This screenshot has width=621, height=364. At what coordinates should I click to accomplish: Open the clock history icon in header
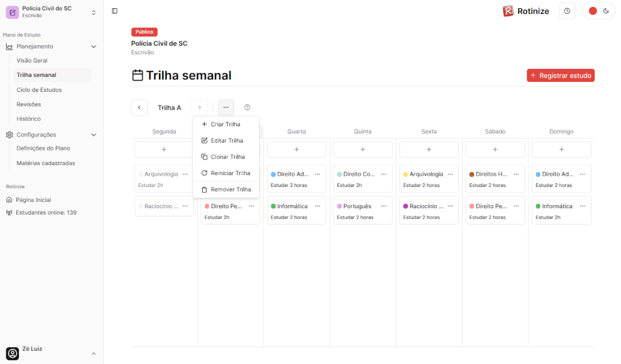(567, 11)
